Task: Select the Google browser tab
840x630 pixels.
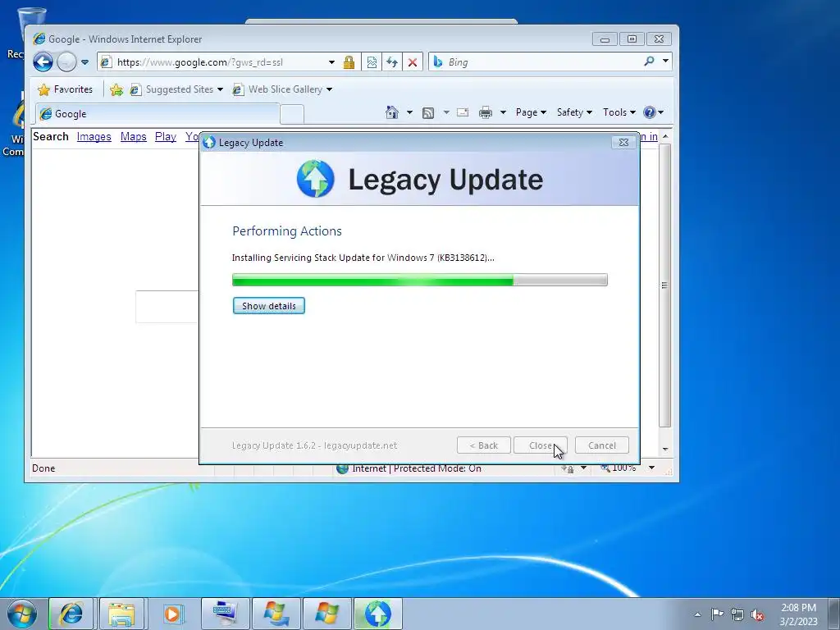Action: (x=157, y=113)
